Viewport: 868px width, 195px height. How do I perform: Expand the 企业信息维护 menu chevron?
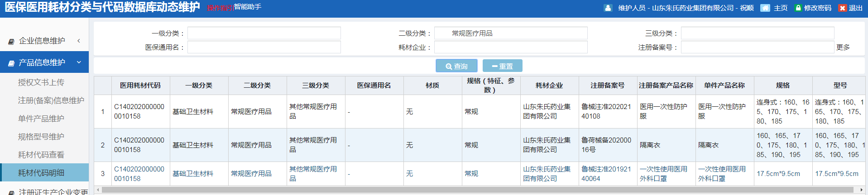[79, 41]
